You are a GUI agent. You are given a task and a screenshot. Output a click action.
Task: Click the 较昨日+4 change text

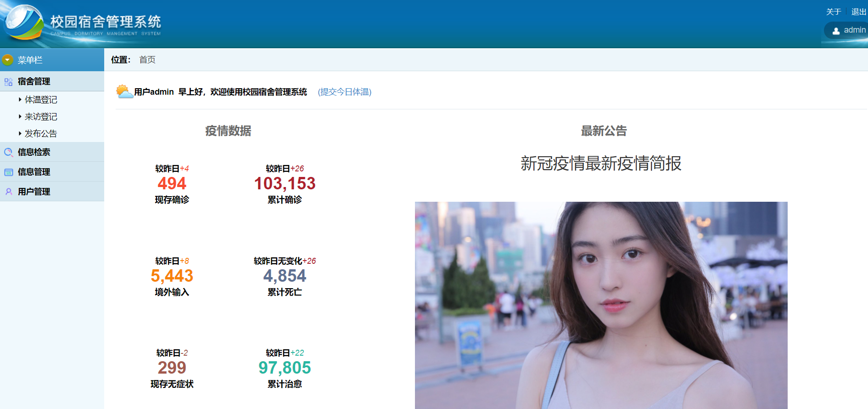[172, 169]
